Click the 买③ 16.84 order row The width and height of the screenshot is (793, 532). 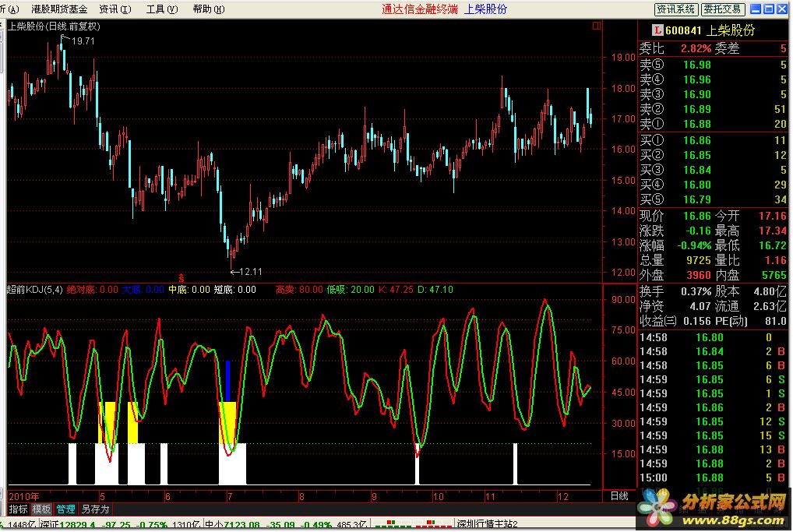[x=713, y=169]
